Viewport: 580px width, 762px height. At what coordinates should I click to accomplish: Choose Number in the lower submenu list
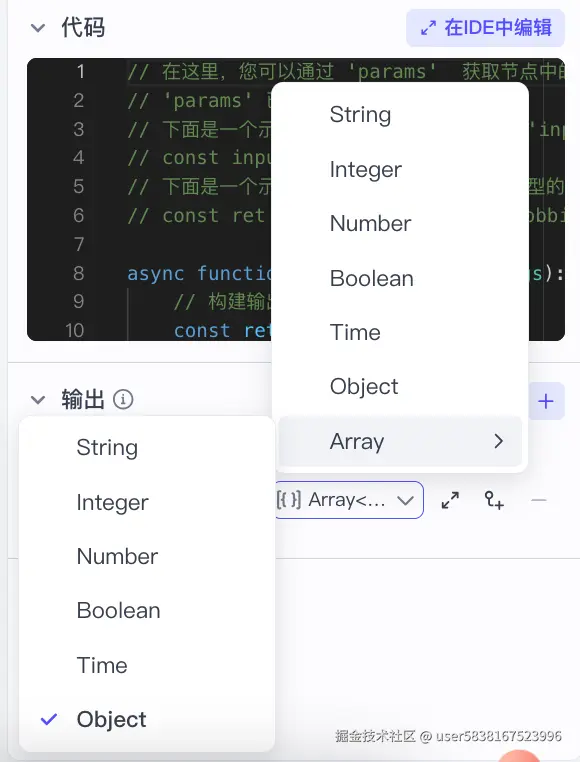point(147,556)
